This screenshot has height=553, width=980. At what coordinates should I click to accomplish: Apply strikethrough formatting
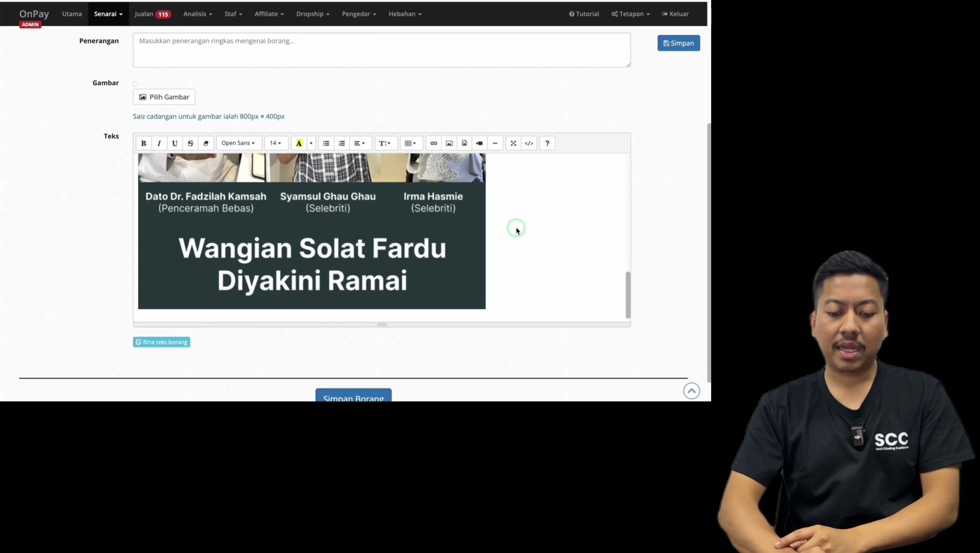coord(190,143)
